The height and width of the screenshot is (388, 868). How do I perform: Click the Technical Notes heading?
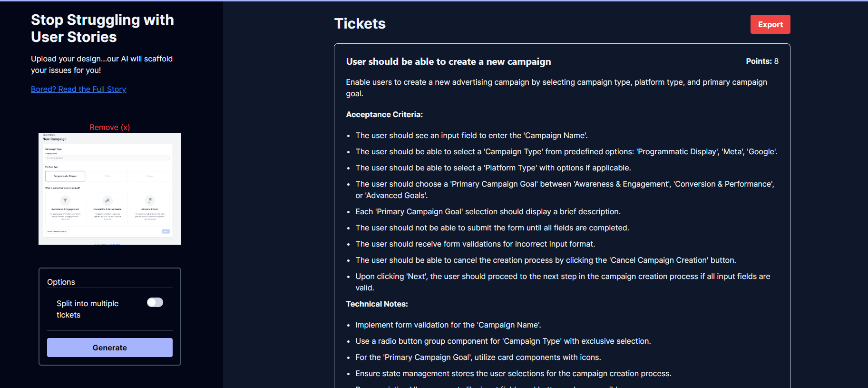(377, 304)
